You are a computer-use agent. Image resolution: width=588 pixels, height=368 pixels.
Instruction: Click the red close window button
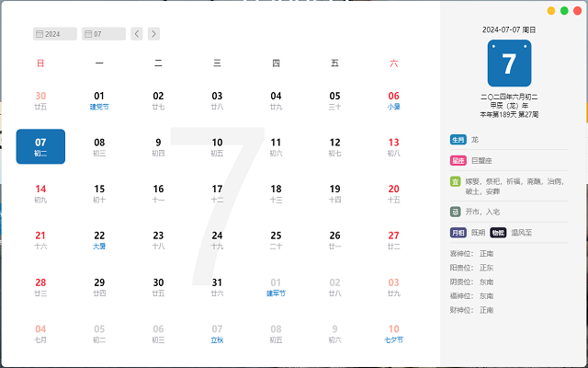pyautogui.click(x=578, y=11)
